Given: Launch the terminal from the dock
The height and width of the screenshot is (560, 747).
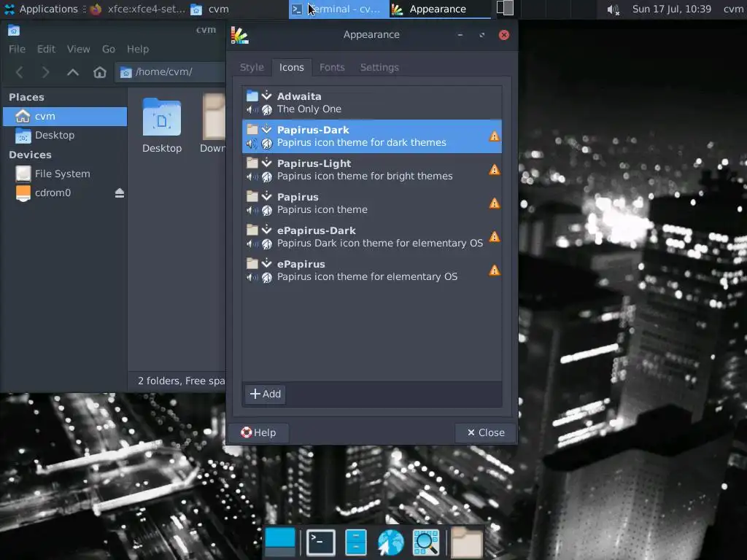Looking at the screenshot, I should click(321, 542).
